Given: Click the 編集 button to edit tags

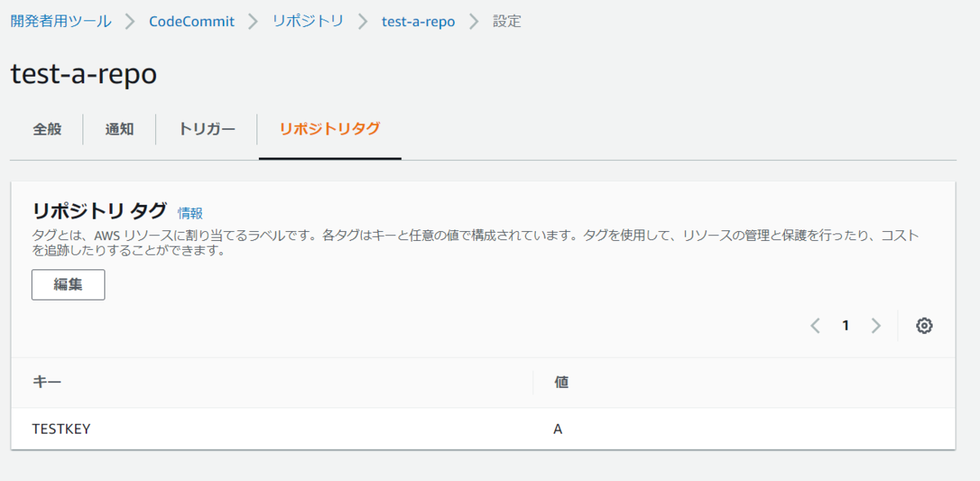Looking at the screenshot, I should 68,284.
